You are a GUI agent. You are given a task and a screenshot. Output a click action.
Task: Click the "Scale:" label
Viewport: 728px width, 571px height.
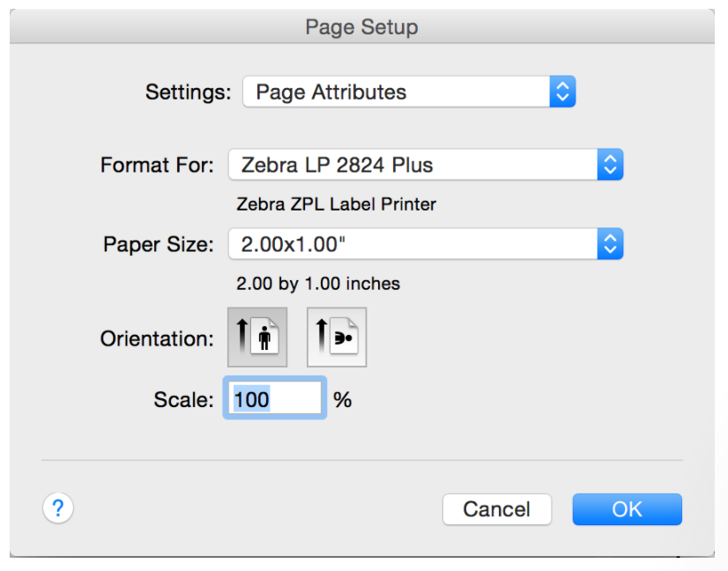tap(183, 399)
